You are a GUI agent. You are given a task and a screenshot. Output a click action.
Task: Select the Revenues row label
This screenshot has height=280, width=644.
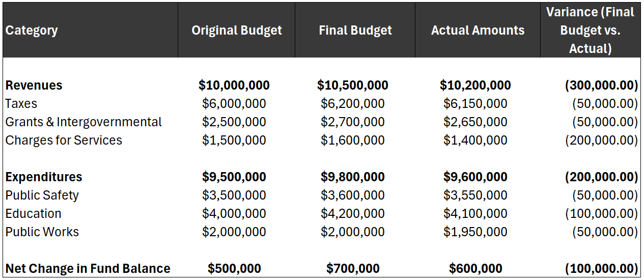coord(34,86)
